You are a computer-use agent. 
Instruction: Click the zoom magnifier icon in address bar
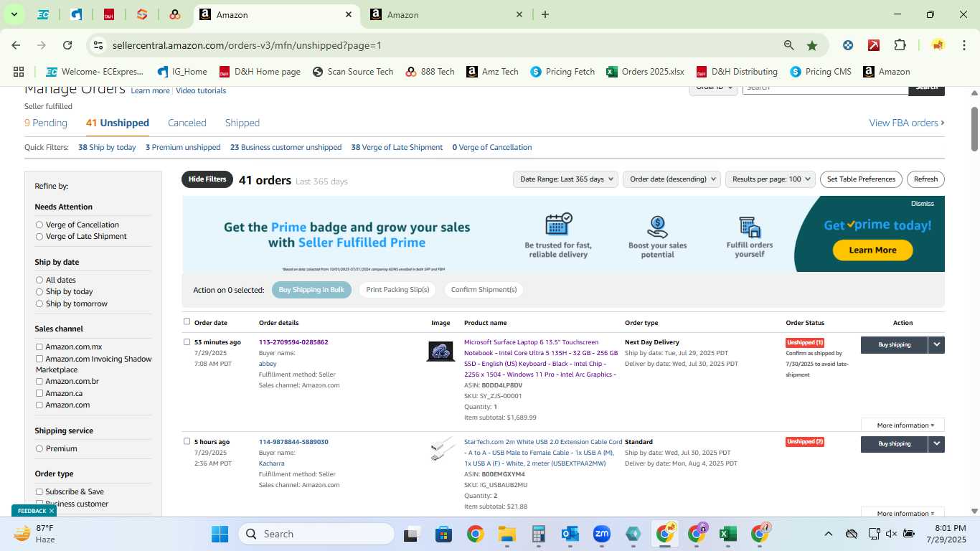[788, 45]
